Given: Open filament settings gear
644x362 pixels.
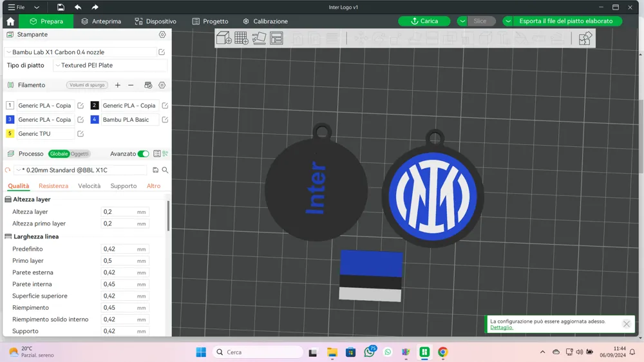Looking at the screenshot, I should tap(162, 85).
